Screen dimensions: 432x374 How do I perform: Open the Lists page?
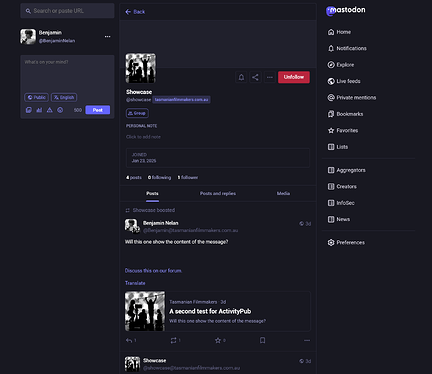point(338,147)
